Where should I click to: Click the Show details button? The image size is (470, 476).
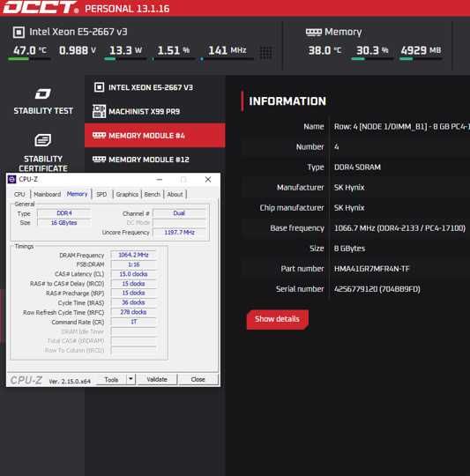pyautogui.click(x=278, y=319)
